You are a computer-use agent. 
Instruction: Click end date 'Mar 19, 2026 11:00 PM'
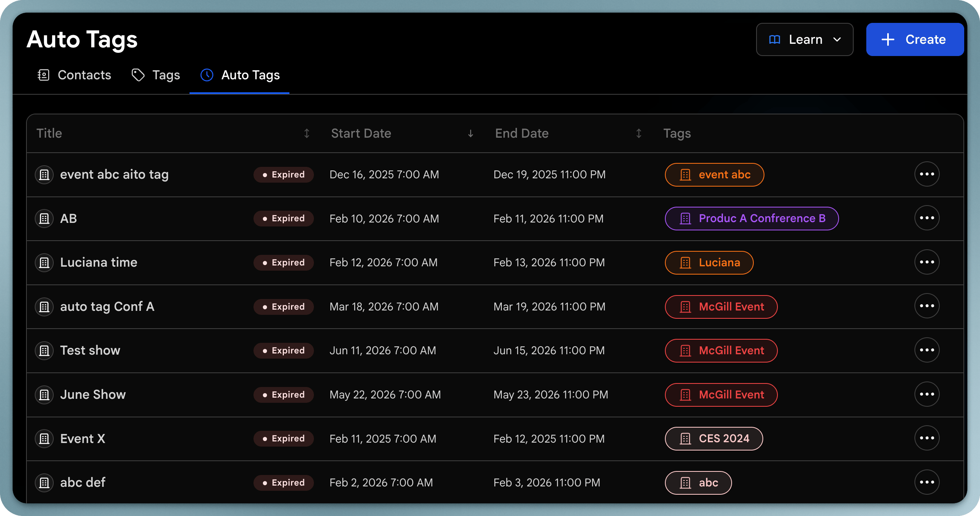550,307
